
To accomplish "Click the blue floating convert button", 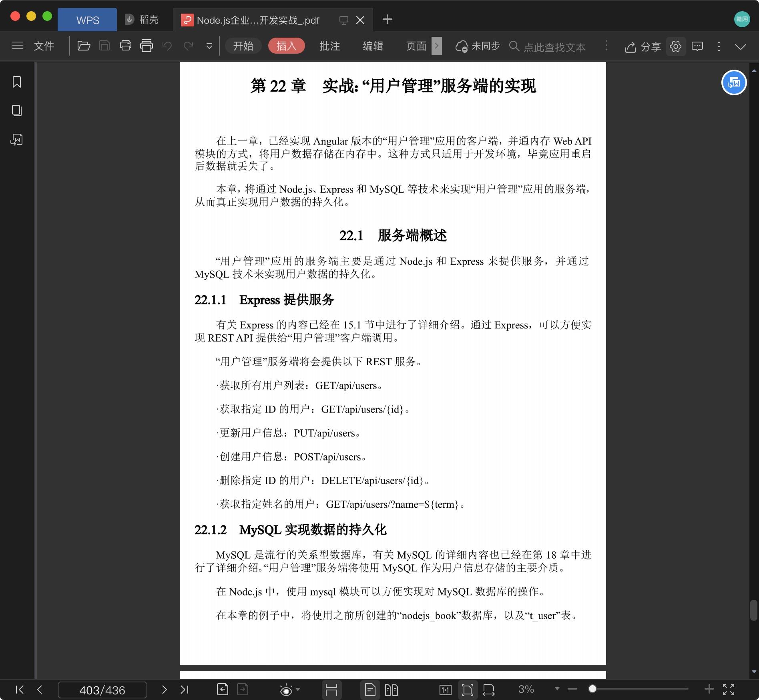I will [734, 82].
